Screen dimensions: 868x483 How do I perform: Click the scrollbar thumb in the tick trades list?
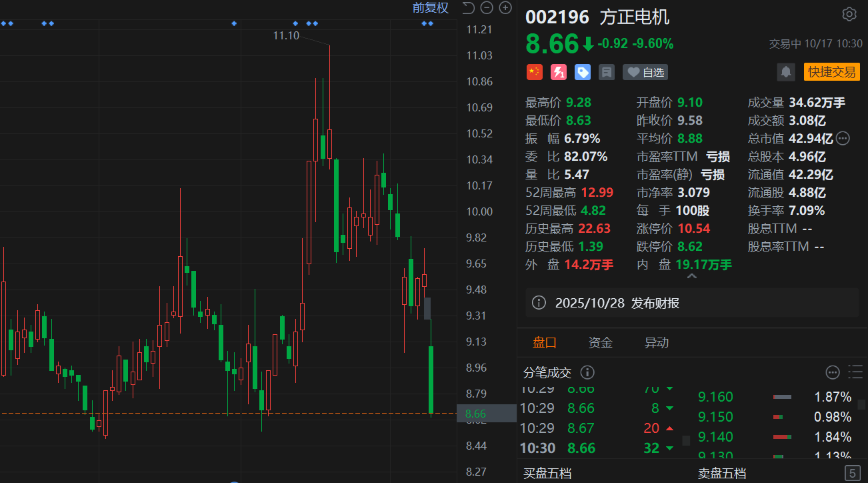coord(686,440)
